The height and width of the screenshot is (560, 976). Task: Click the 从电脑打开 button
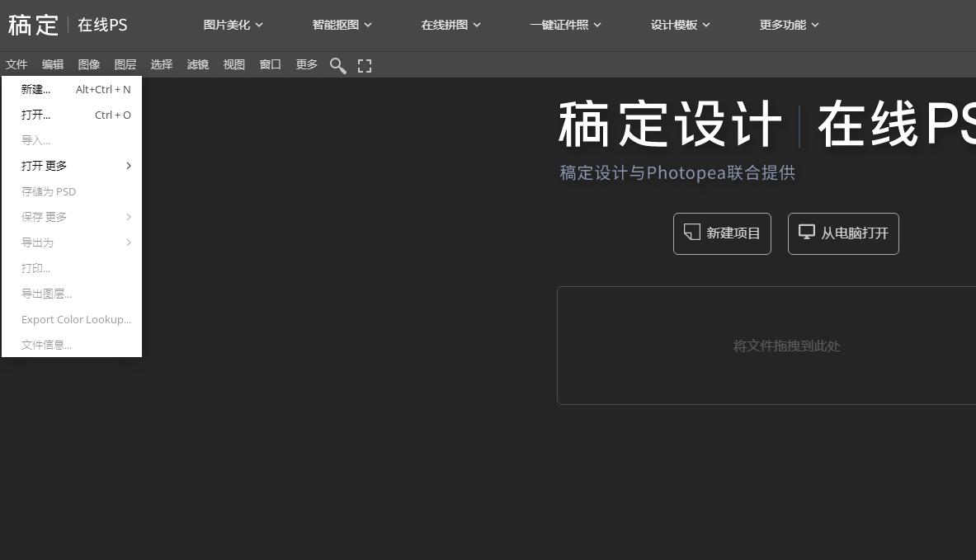[x=843, y=233]
